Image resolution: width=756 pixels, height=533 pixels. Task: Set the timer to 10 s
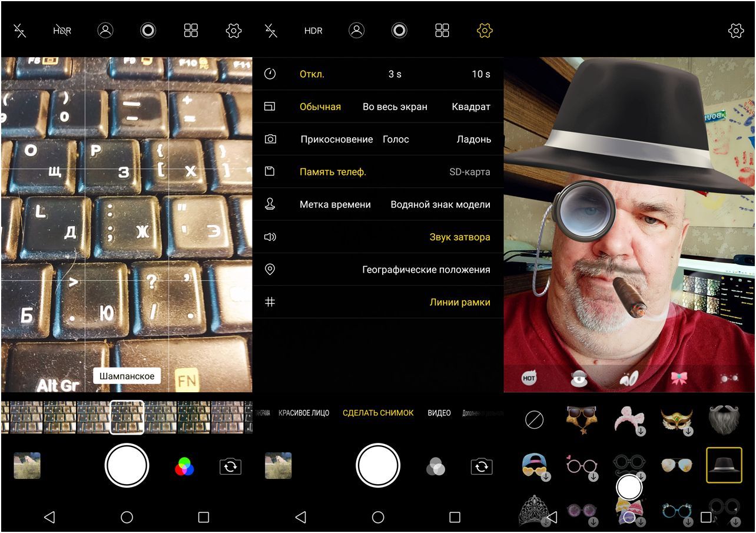click(x=480, y=74)
